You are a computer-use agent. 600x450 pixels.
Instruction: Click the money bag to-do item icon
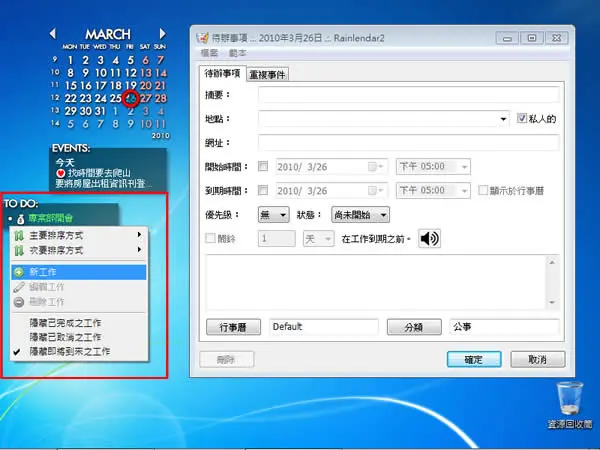coord(21,219)
